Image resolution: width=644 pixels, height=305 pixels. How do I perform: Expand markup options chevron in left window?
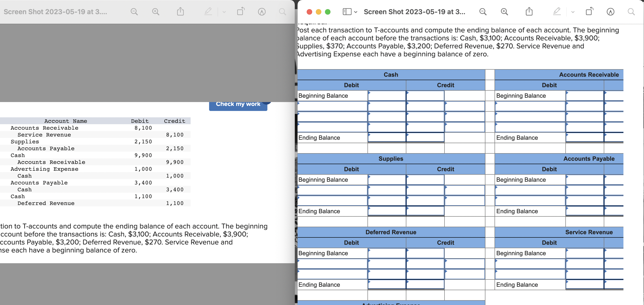click(224, 12)
